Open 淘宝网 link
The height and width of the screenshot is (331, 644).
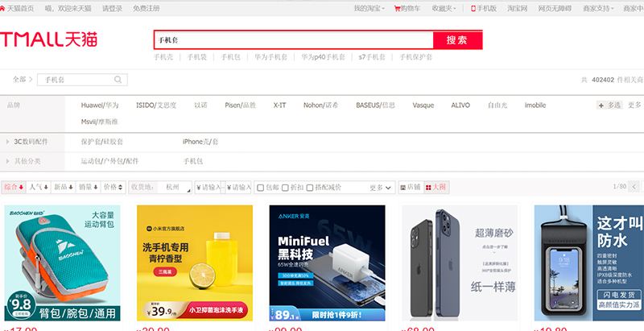coord(517,8)
